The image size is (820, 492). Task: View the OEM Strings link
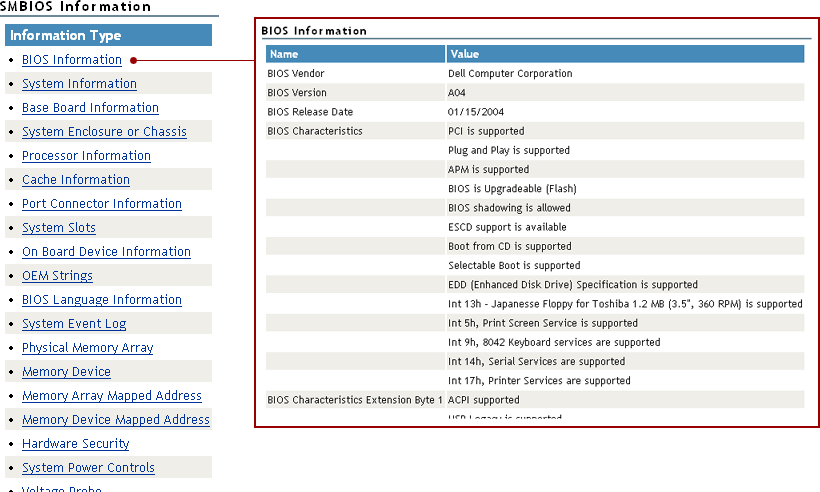[57, 276]
